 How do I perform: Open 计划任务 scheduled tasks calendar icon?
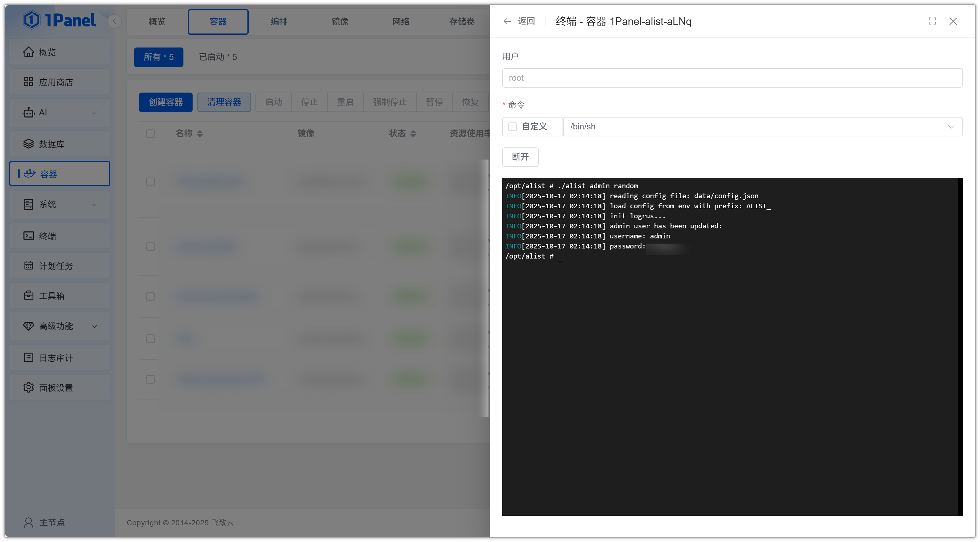coord(29,266)
